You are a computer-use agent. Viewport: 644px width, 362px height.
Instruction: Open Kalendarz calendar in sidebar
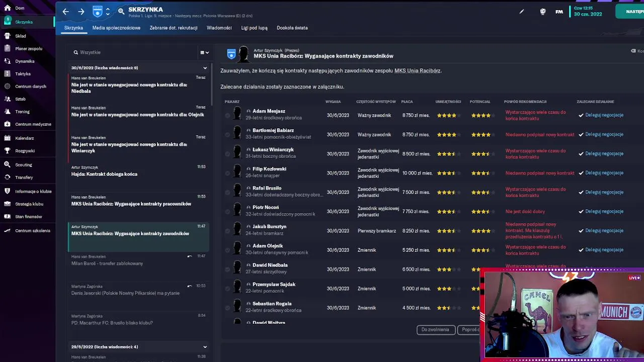point(24,138)
